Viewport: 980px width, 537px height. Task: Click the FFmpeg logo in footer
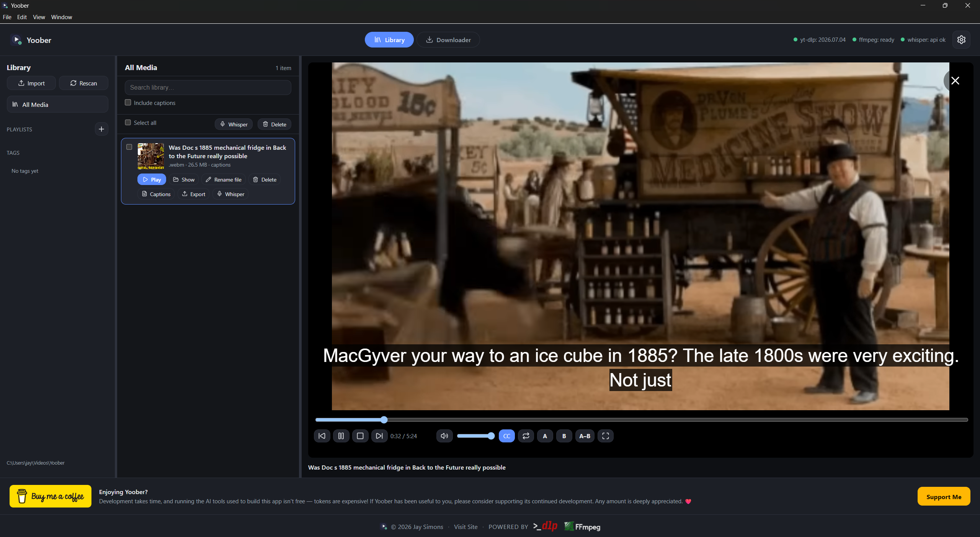click(582, 527)
